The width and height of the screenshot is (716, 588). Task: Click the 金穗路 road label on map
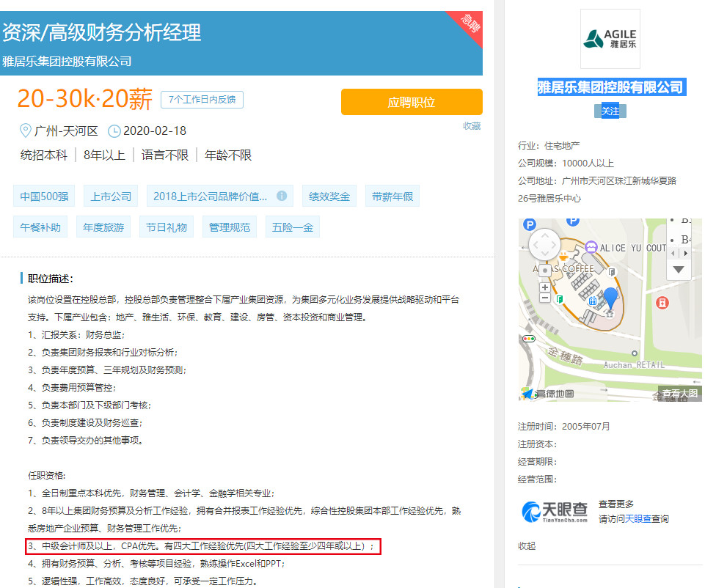coord(566,356)
